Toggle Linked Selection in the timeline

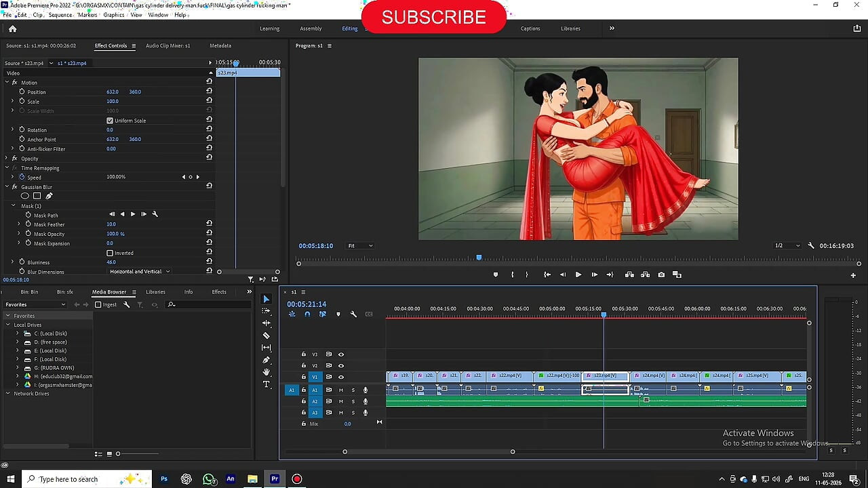(x=322, y=314)
